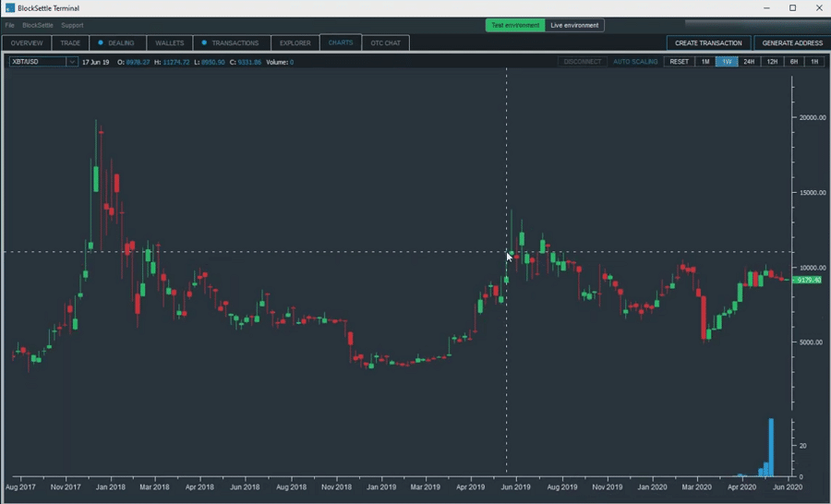Open the Support menu

point(72,25)
